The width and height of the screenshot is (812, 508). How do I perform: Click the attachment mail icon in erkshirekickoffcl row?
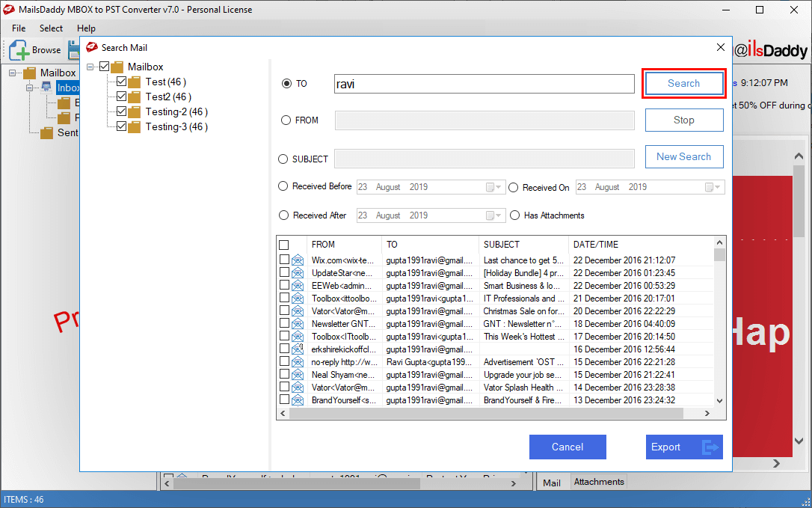tap(298, 349)
